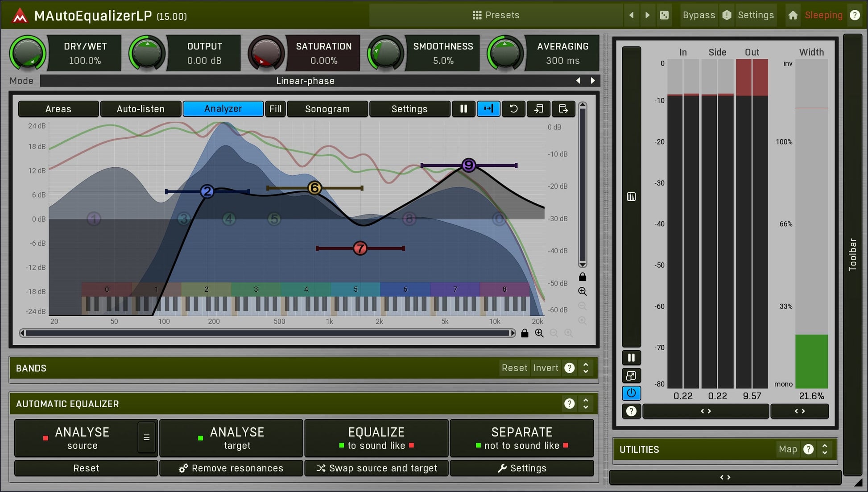The width and height of the screenshot is (868, 492).
Task: Adjust the Dry/Wet knob
Action: click(28, 53)
